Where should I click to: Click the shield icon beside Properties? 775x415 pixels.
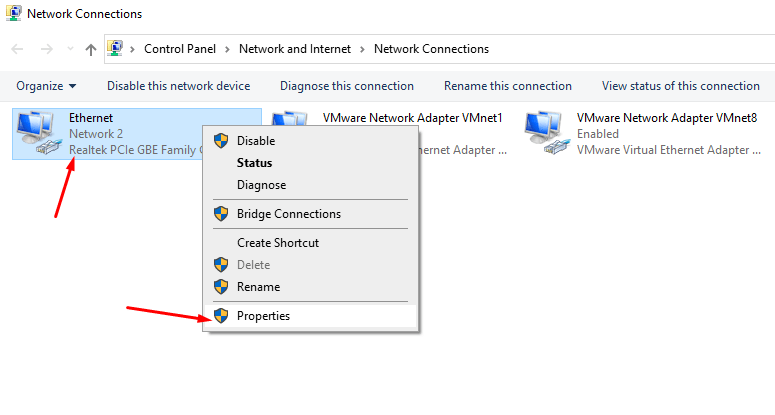tap(221, 316)
